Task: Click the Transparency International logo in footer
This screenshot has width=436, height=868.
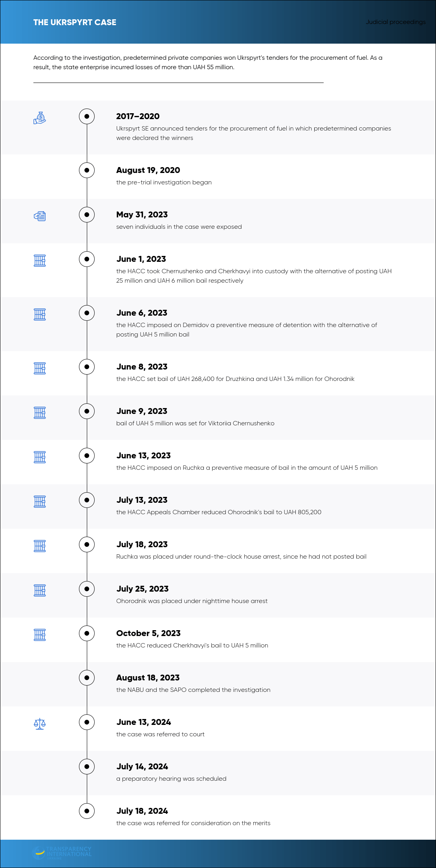Action: coord(62,852)
